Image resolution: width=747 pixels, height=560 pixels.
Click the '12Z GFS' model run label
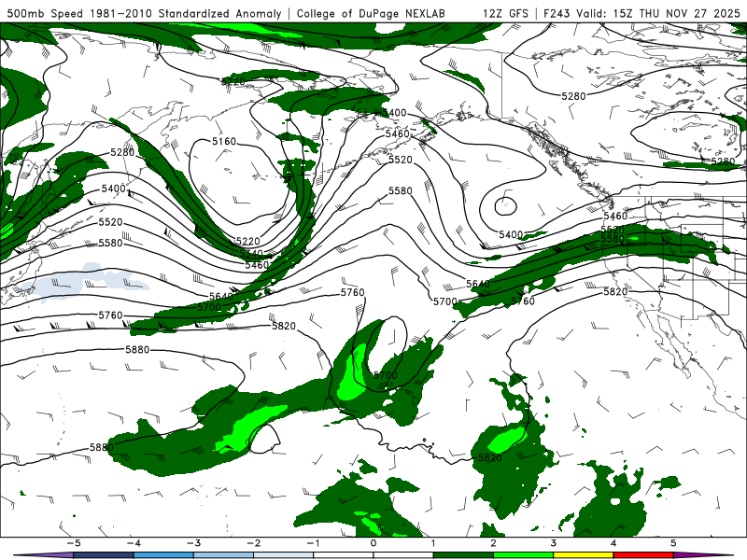505,13
